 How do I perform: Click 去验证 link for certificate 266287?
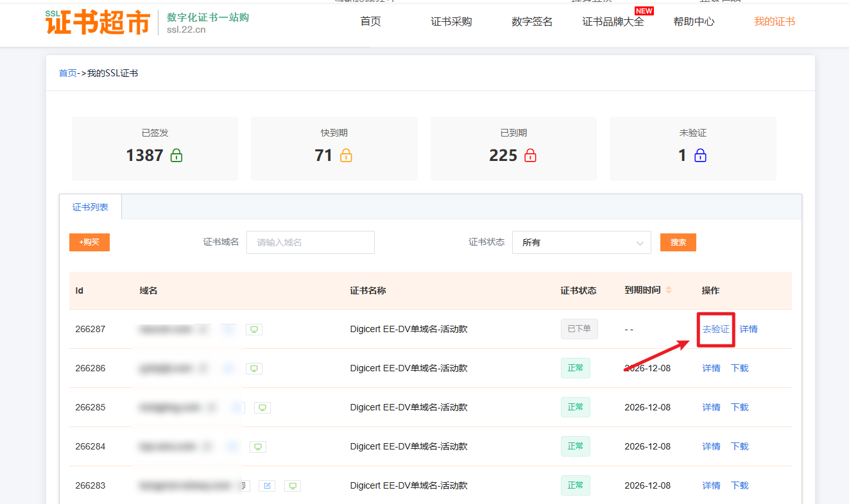click(716, 330)
